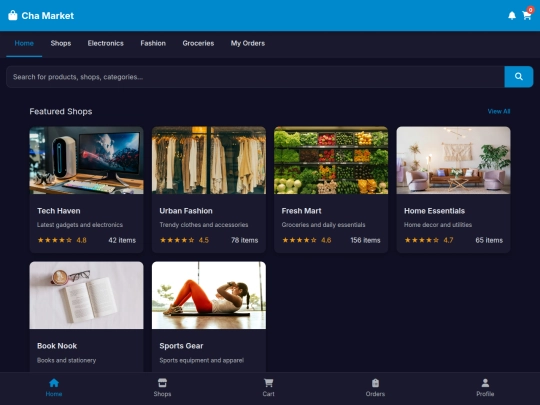This screenshot has height=405, width=540.
Task: Click the Sports Gear shop name
Action: click(181, 346)
